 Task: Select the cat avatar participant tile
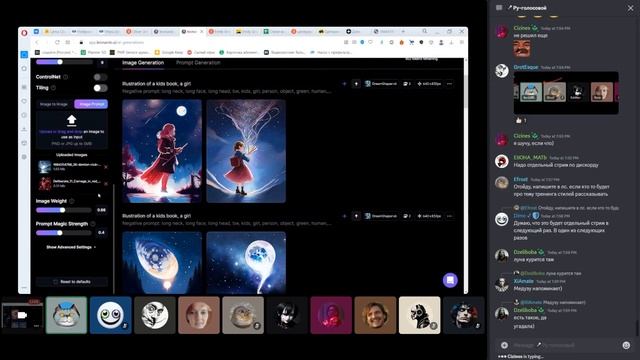[x=67, y=315]
